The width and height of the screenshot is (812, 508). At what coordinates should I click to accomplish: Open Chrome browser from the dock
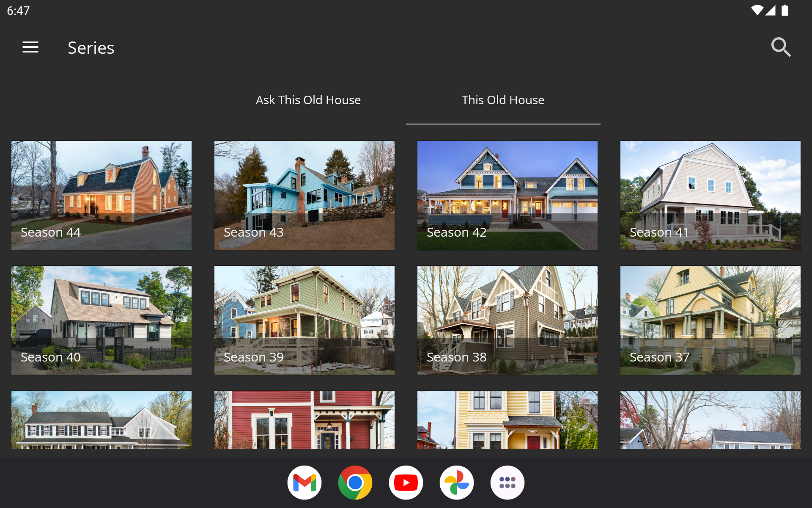[355, 483]
